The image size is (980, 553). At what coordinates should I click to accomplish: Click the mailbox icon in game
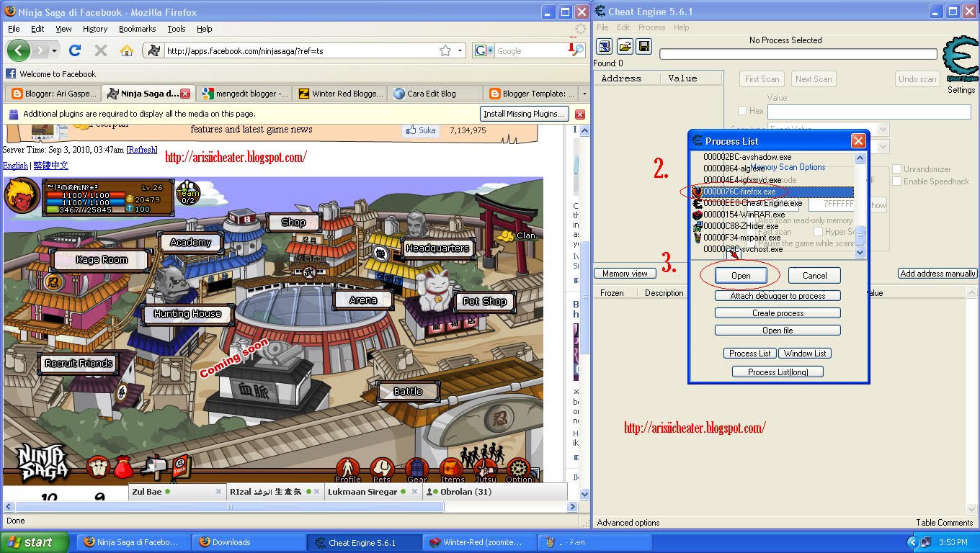pyautogui.click(x=153, y=467)
